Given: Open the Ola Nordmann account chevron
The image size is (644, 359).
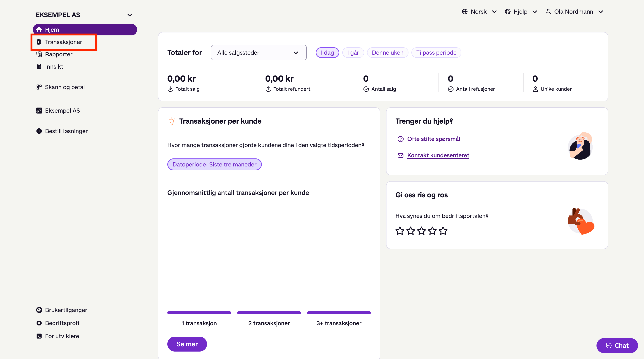Looking at the screenshot, I should [x=601, y=12].
